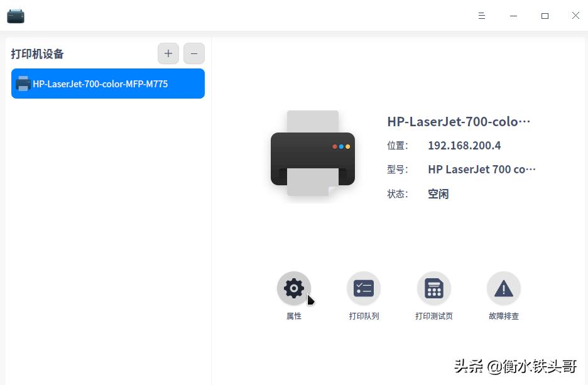Image resolution: width=588 pixels, height=385 pixels.
Task: Click the 打印测试页 text label
Action: tap(433, 316)
